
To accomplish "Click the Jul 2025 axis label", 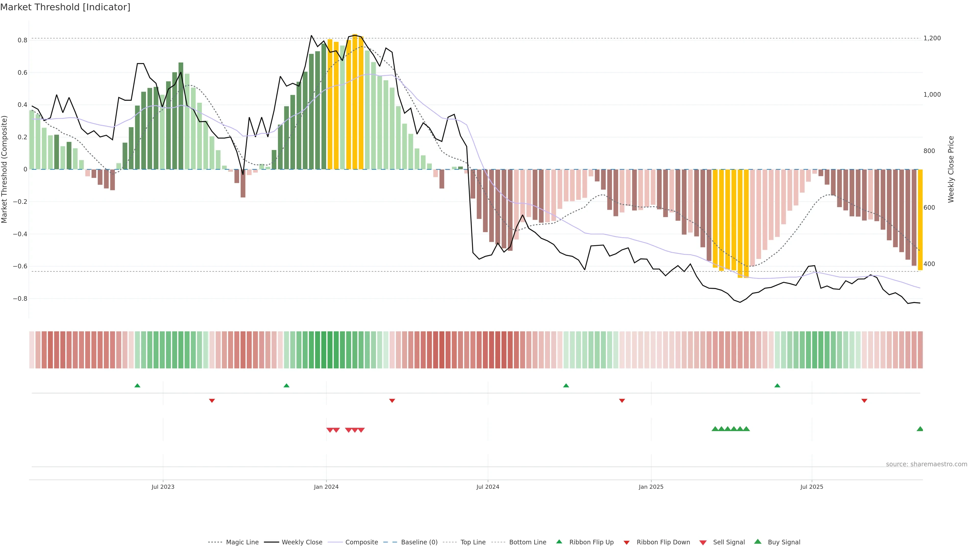I will tap(812, 487).
